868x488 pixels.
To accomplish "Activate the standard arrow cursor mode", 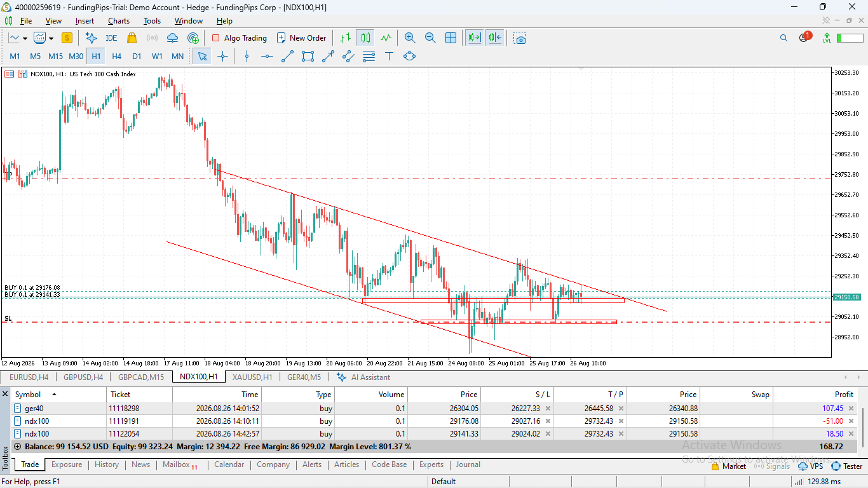I will coord(203,56).
